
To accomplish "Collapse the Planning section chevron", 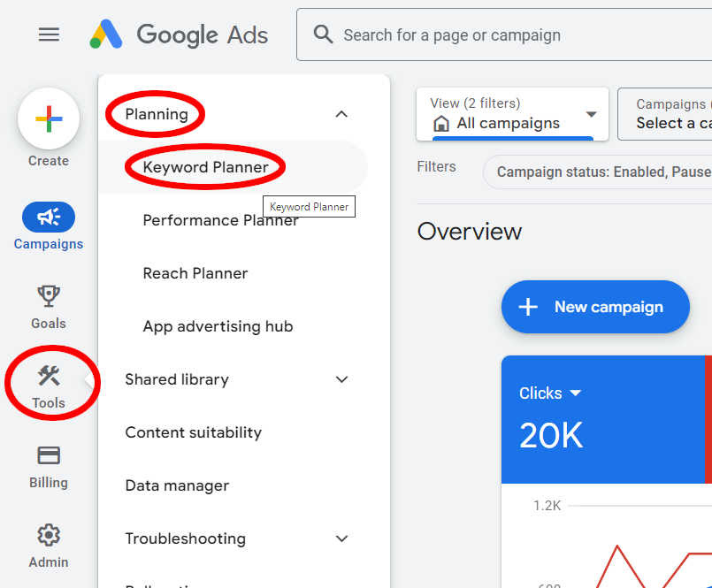I will 341,114.
